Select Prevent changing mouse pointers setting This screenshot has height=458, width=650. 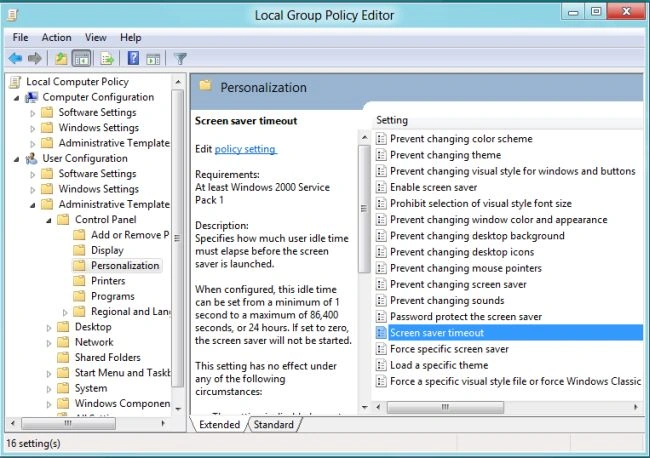coord(466,268)
